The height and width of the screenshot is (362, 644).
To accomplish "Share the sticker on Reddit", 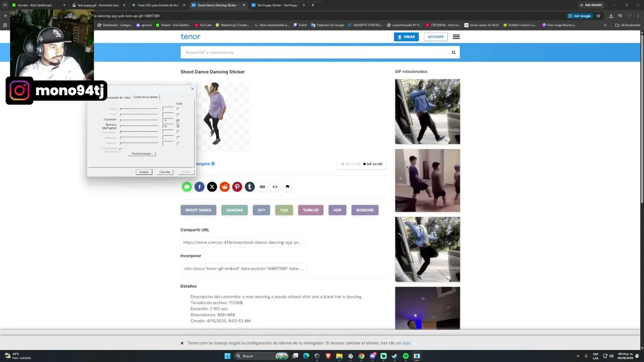I will pos(224,187).
